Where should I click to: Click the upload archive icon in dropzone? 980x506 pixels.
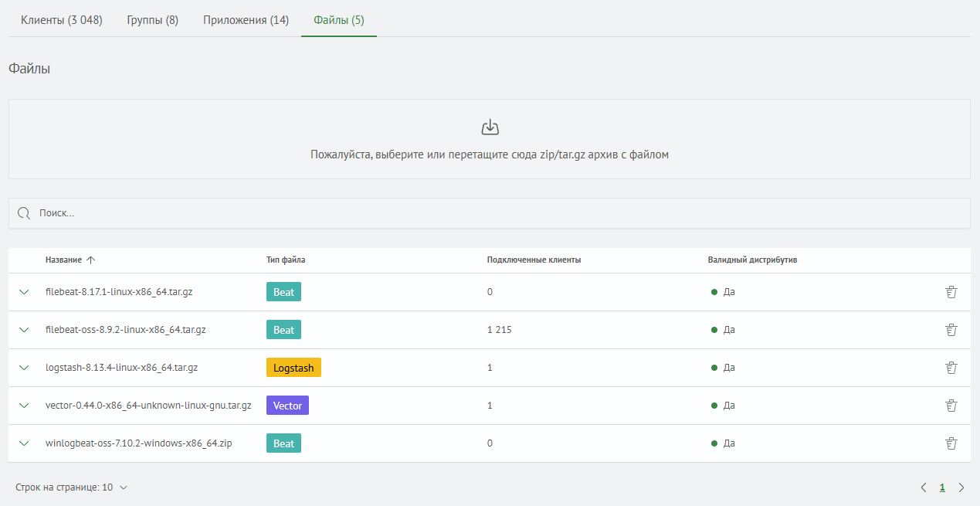click(x=490, y=127)
